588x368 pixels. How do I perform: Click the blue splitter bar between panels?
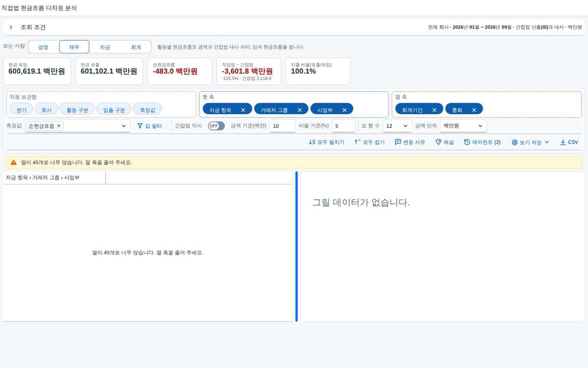(x=296, y=246)
